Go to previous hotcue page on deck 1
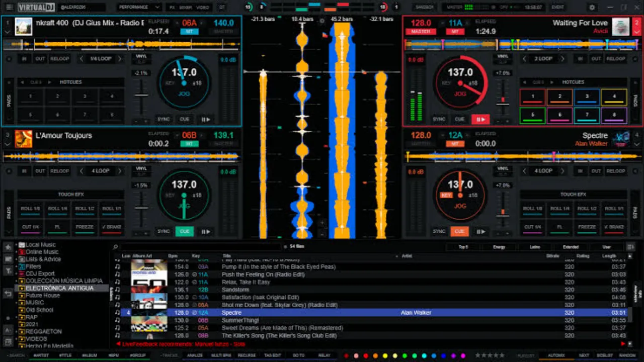The image size is (644, 362). pos(22,82)
